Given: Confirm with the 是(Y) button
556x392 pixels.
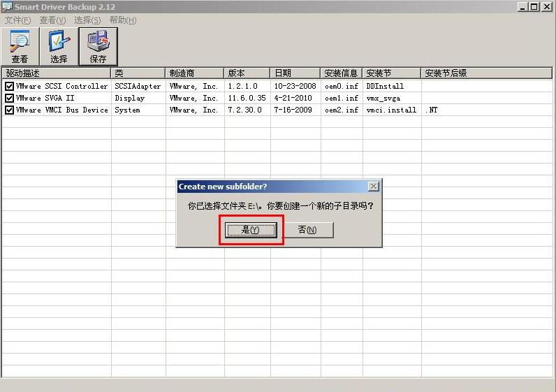Looking at the screenshot, I should click(251, 230).
